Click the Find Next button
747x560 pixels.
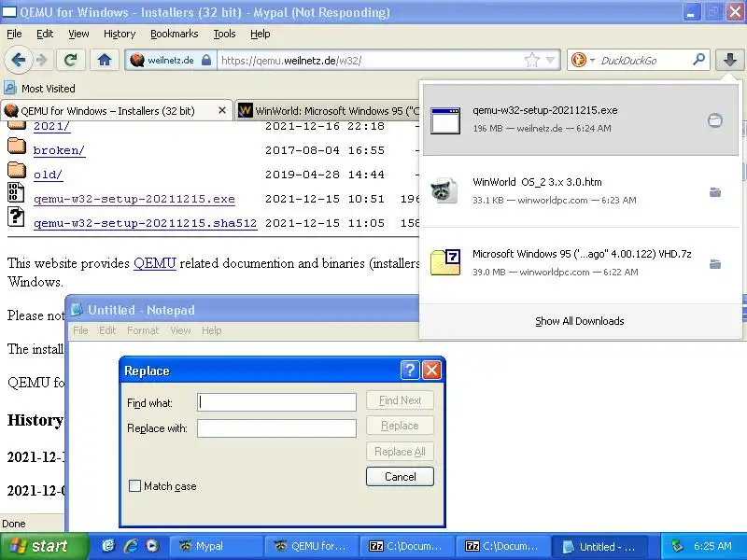[x=401, y=400]
